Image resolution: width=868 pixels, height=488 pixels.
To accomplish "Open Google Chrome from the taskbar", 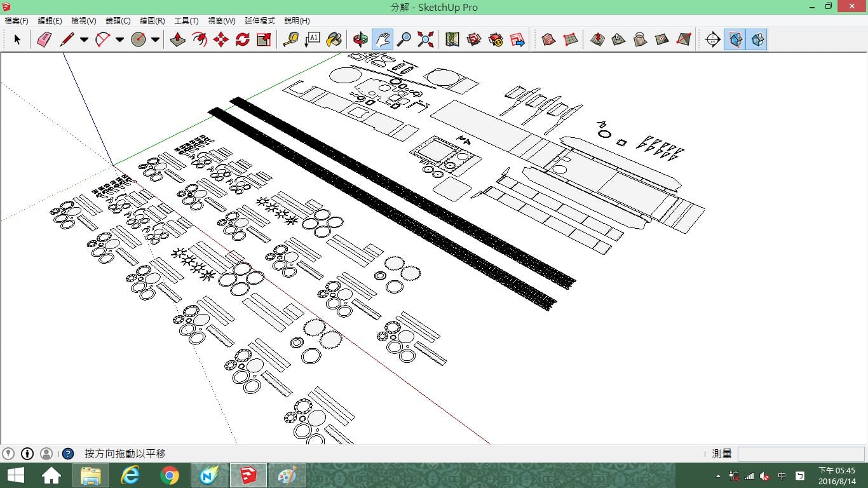I will tap(170, 475).
